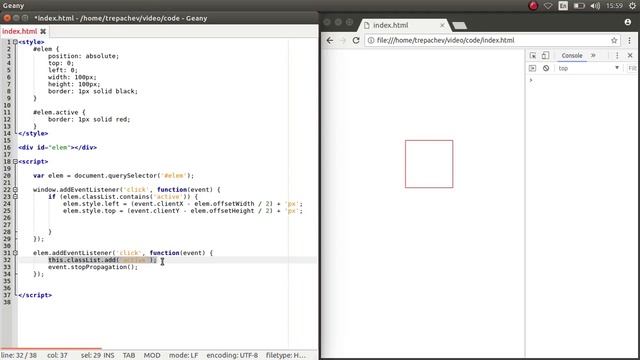The image size is (640, 360).
Task: Open a new Chrome tab
Action: [x=460, y=26]
